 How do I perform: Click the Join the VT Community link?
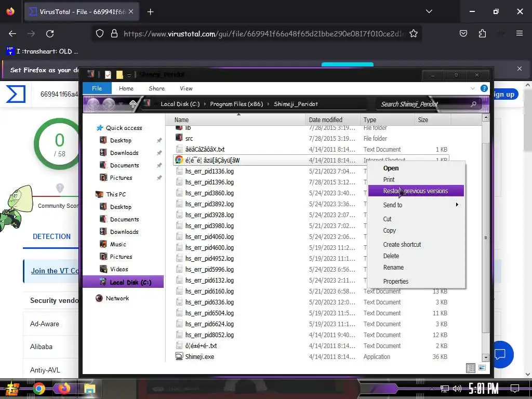(55, 271)
